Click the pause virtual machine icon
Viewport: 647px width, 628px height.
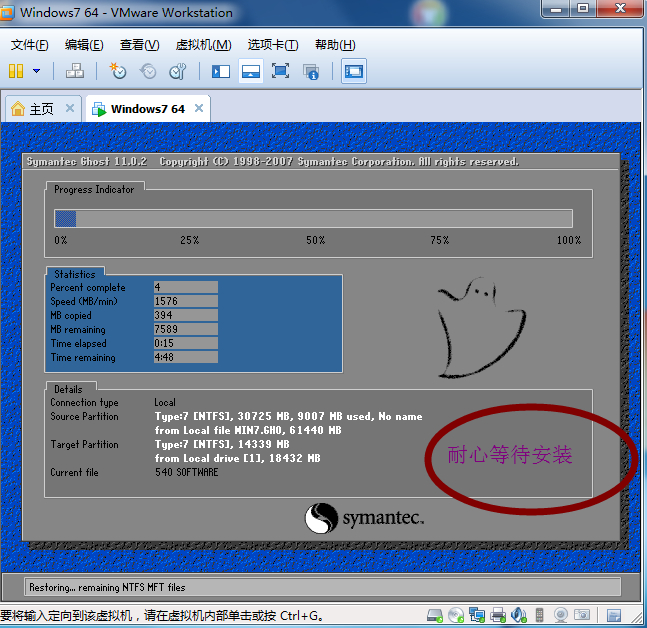coord(16,71)
